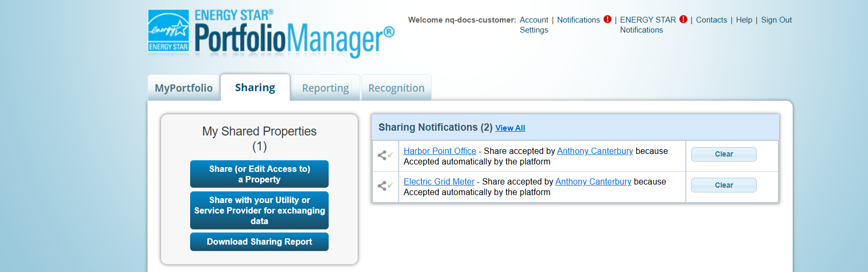The height and width of the screenshot is (272, 868).
Task: Open the Electric Grid Meter link
Action: (x=439, y=182)
